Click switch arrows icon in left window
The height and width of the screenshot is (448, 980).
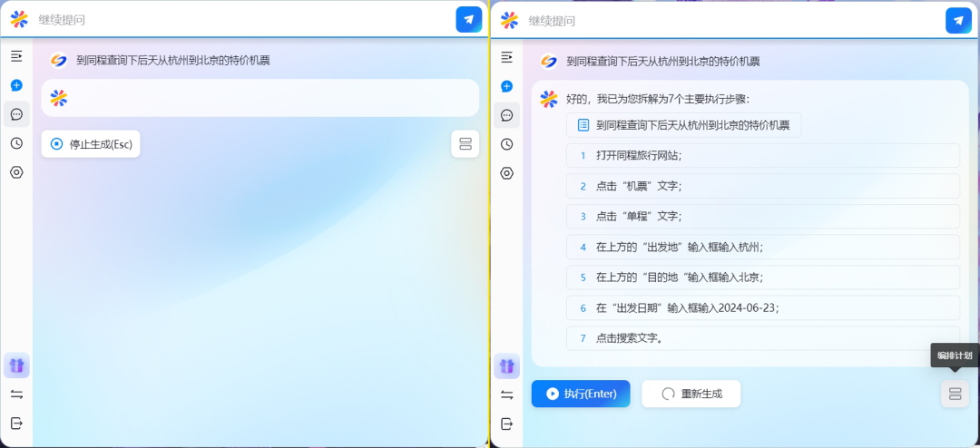[16, 394]
